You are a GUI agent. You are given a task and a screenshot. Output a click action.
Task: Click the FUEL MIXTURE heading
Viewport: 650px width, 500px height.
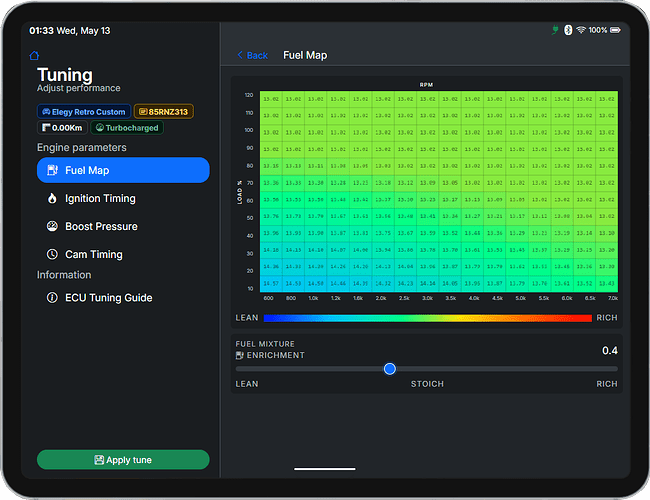click(265, 344)
